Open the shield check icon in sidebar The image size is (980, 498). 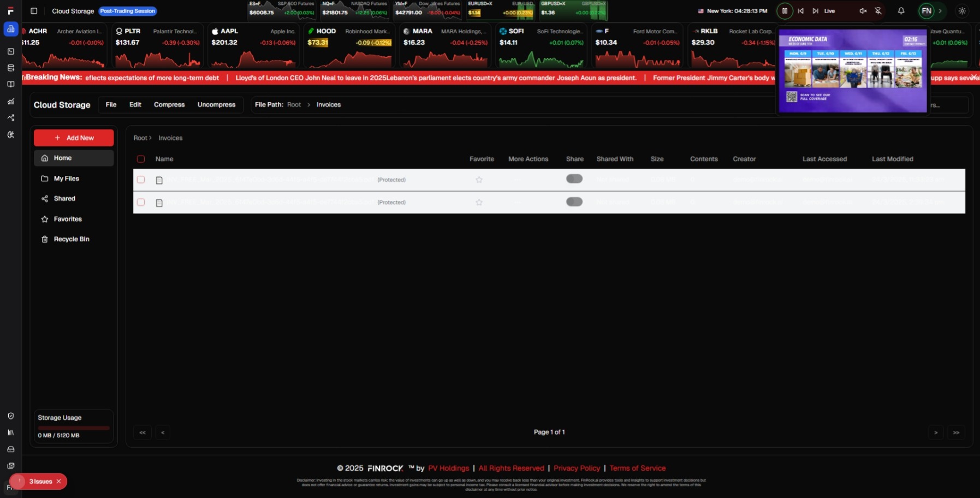point(11,416)
